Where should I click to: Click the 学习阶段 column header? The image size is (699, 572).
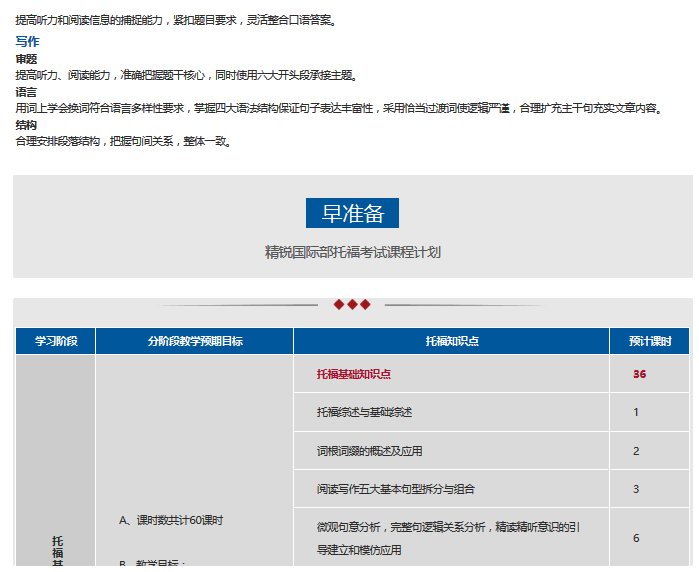tap(56, 341)
